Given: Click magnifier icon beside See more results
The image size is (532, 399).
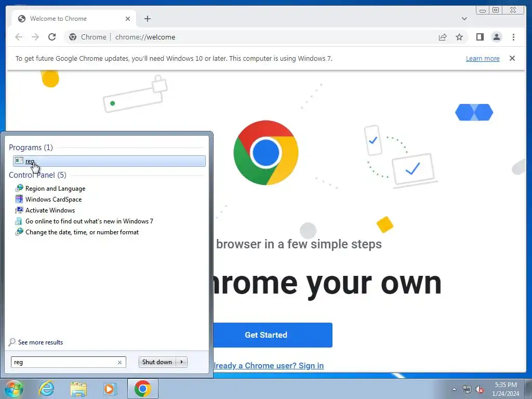Looking at the screenshot, I should [12, 342].
